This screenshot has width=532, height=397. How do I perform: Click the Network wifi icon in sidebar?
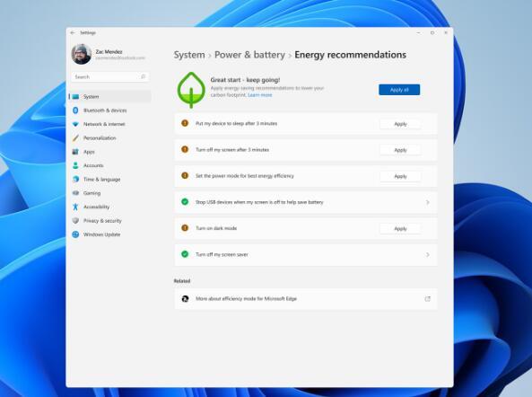75,124
